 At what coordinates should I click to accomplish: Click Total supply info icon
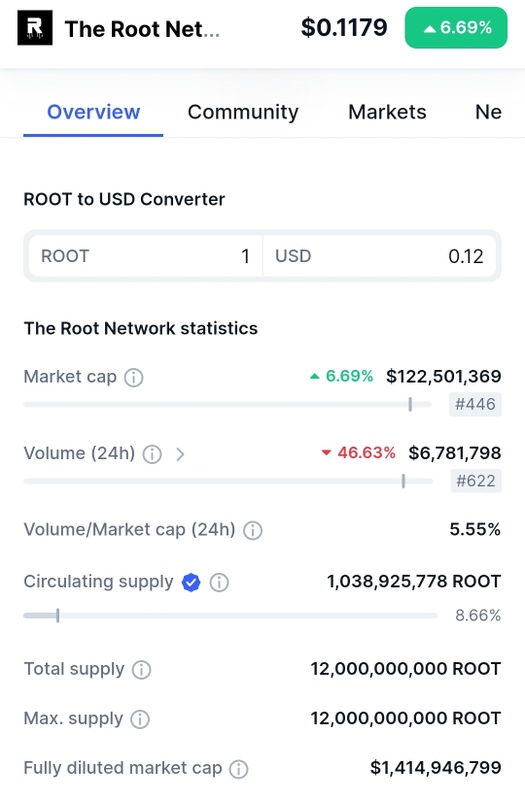(x=141, y=670)
